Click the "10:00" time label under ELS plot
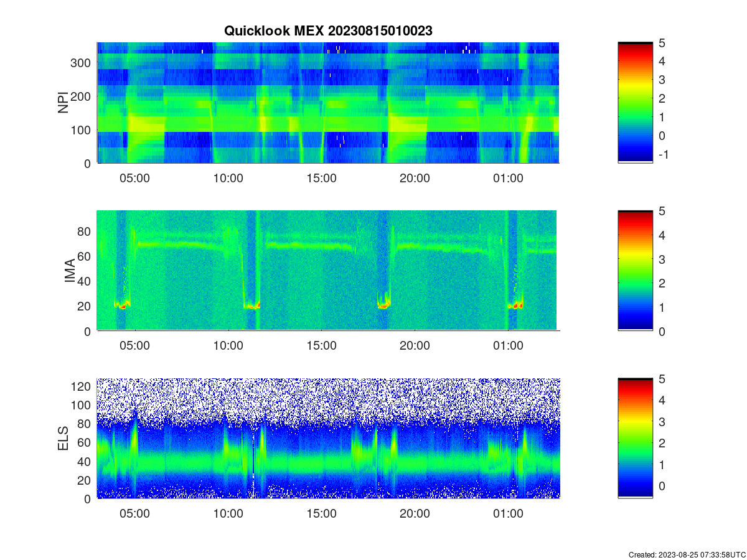747x560 pixels. pos(228,514)
